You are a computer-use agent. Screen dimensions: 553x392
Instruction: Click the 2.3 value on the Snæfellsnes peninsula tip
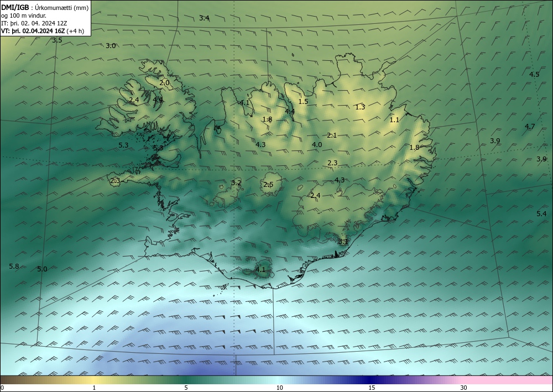tap(115, 181)
